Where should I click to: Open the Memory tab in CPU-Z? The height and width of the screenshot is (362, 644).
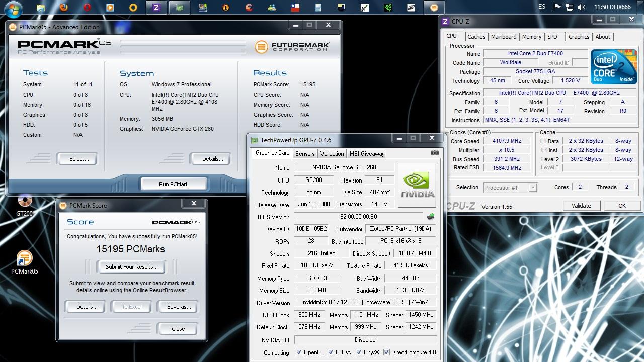point(532,37)
